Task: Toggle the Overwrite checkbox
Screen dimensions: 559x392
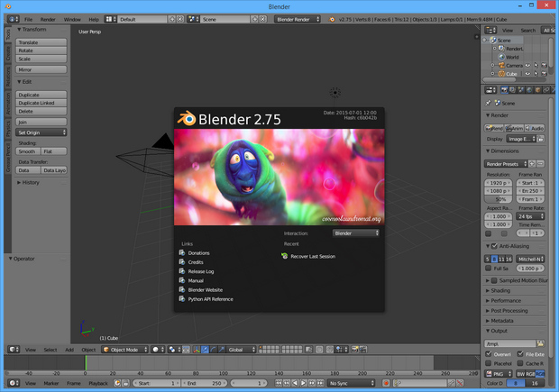Action: [x=489, y=354]
